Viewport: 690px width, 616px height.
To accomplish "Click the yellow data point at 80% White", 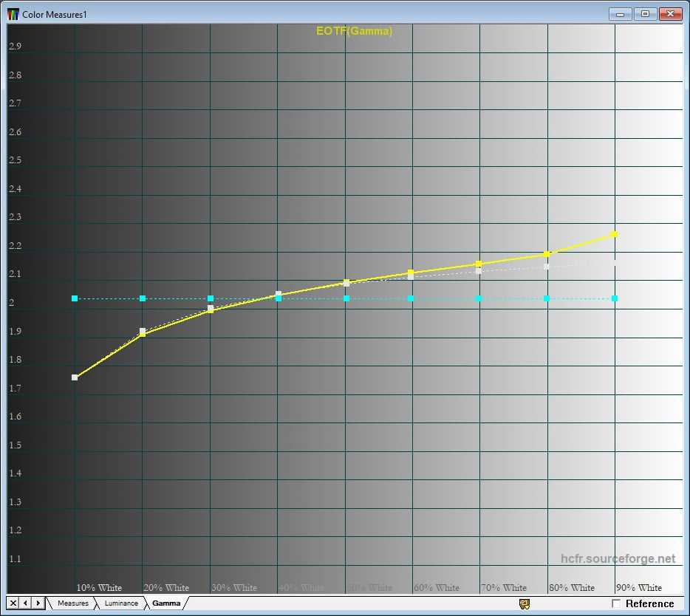I will pyautogui.click(x=547, y=254).
